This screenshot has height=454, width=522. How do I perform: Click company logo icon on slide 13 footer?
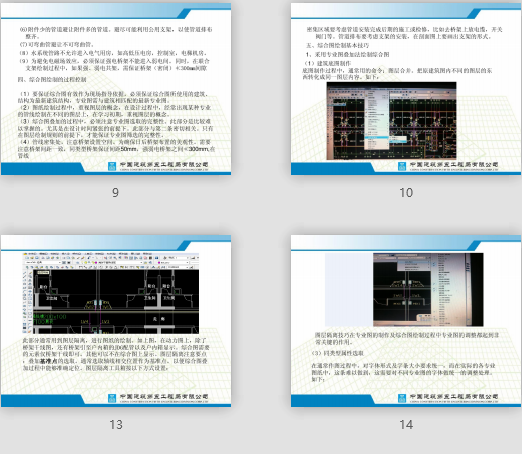[x=112, y=398]
